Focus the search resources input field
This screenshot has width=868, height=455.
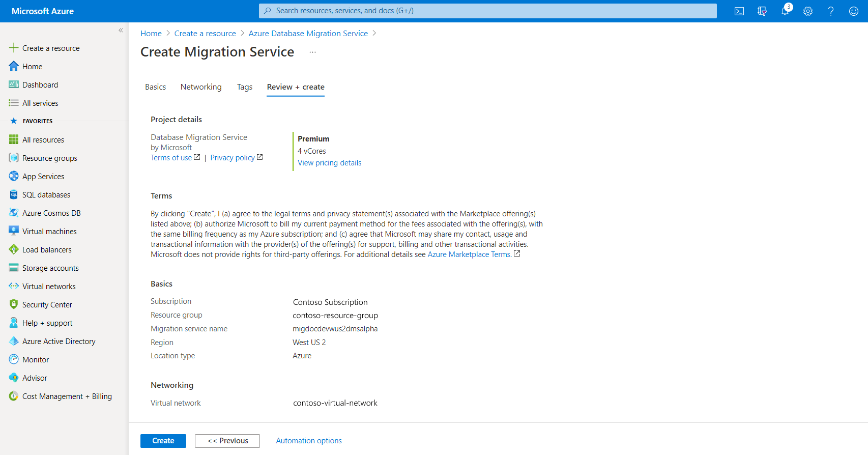click(x=488, y=11)
